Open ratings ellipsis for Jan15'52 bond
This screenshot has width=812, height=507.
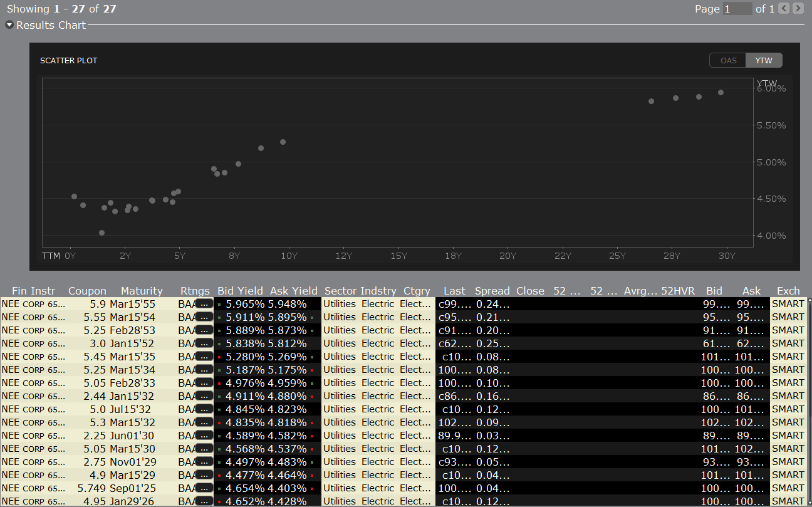point(204,343)
